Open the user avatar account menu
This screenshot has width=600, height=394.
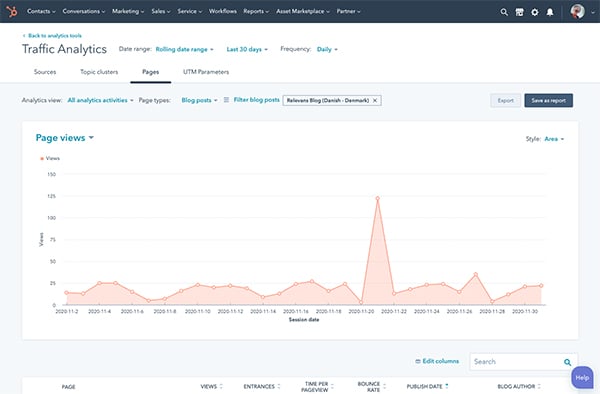pos(582,11)
